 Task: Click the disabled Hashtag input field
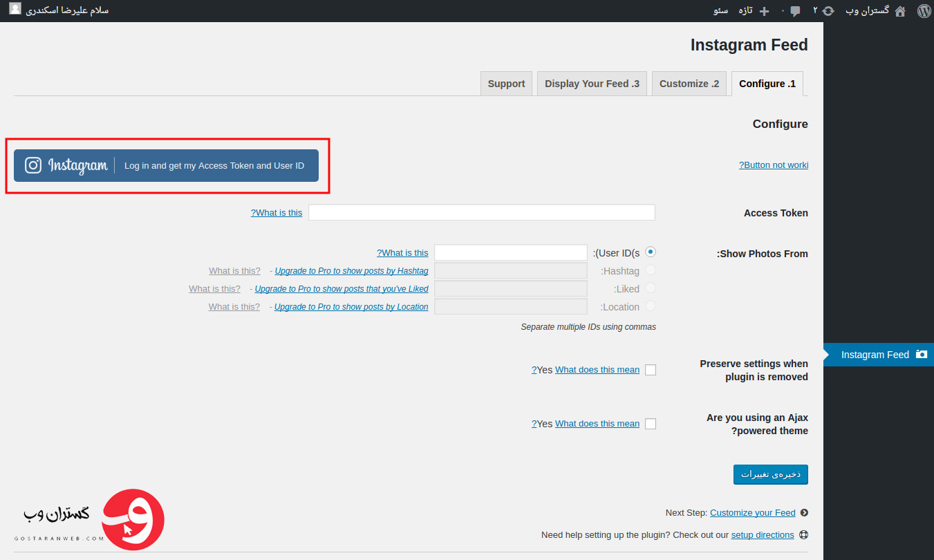pos(511,270)
